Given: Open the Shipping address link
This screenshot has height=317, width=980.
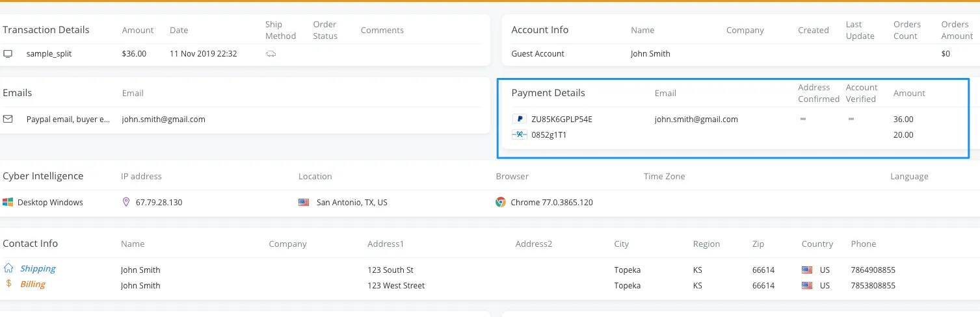Looking at the screenshot, I should [38, 268].
